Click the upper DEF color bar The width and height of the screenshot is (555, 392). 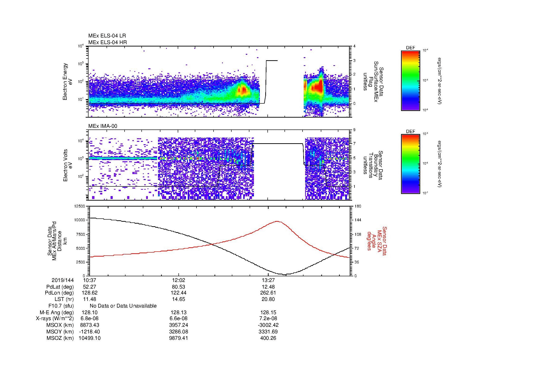[x=410, y=80]
